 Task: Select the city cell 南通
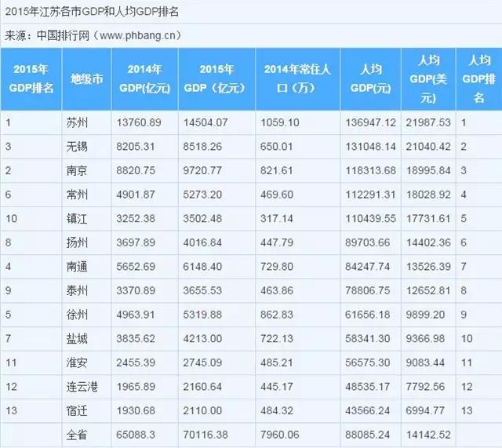77,267
